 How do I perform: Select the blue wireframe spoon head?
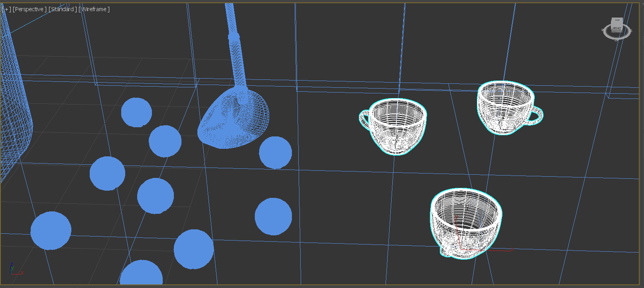(x=233, y=120)
